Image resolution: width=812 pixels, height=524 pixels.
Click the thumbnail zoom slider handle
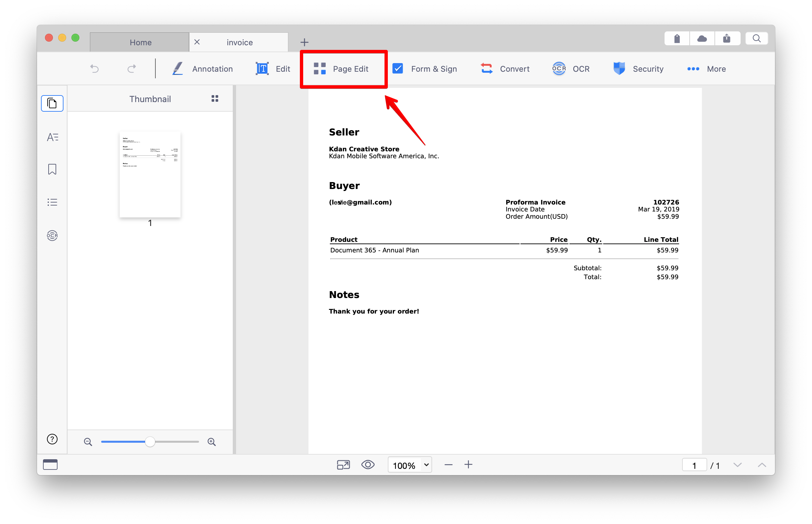click(x=150, y=442)
